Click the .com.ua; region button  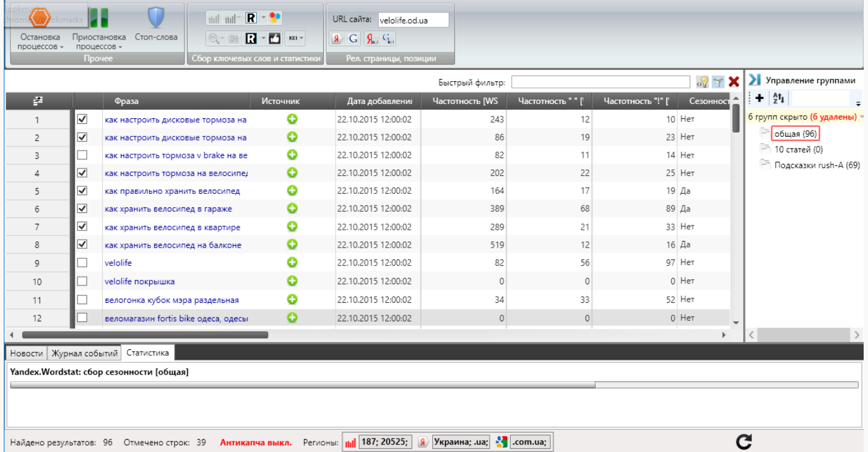click(x=530, y=442)
